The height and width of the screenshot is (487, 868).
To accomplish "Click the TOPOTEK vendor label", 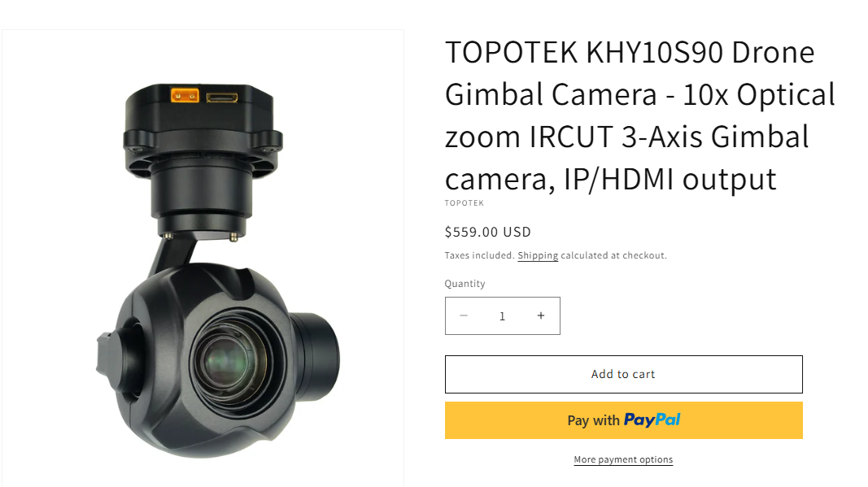I will coord(465,203).
